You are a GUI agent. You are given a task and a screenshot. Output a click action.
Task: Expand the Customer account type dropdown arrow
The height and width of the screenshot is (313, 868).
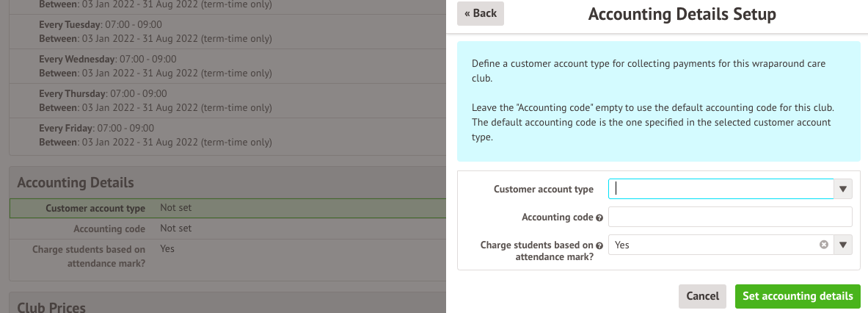pyautogui.click(x=843, y=189)
